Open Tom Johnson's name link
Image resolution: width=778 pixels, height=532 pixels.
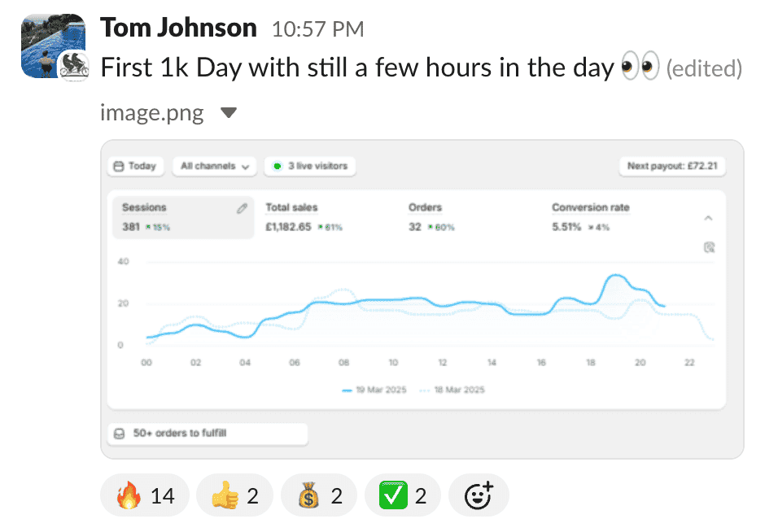(178, 28)
